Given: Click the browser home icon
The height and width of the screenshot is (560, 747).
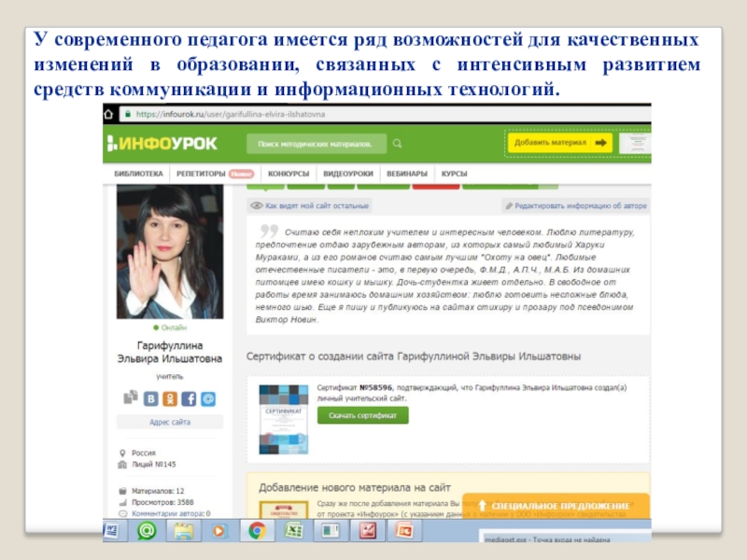Looking at the screenshot, I should click(108, 114).
